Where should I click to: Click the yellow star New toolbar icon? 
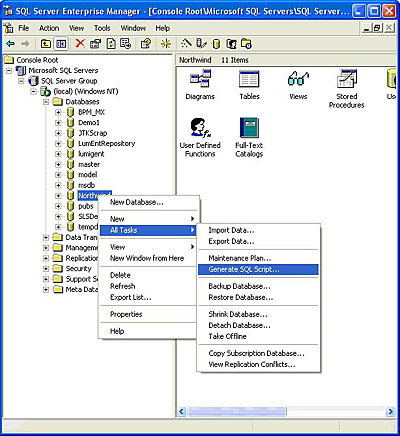pyautogui.click(x=166, y=44)
